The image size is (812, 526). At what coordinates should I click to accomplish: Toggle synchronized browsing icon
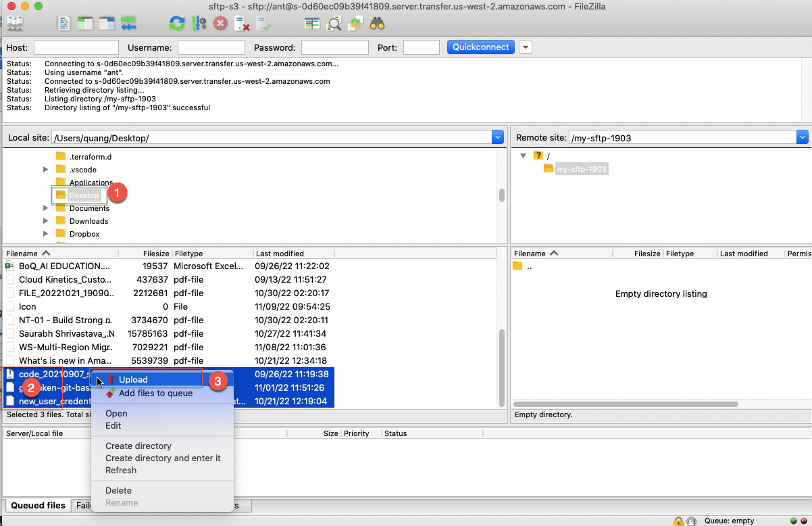coord(355,24)
